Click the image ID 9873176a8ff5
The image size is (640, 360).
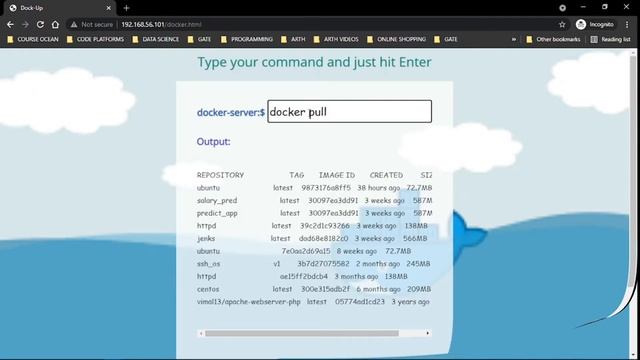pos(326,188)
